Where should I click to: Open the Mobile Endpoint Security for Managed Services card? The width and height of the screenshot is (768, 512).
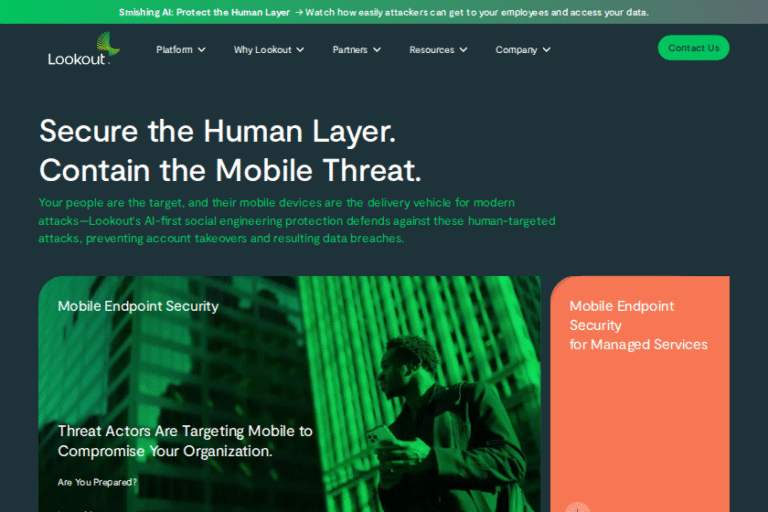(640, 394)
